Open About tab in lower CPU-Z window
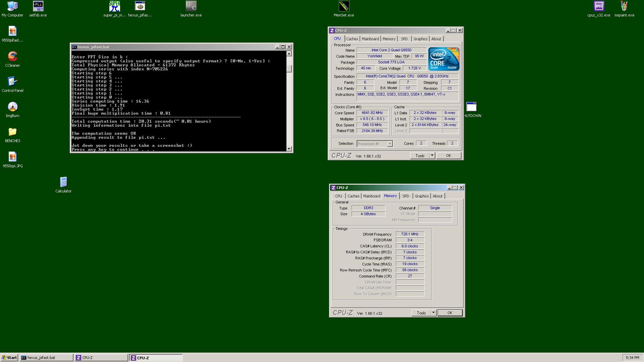Screen dimensions: 644x362 coord(437,196)
